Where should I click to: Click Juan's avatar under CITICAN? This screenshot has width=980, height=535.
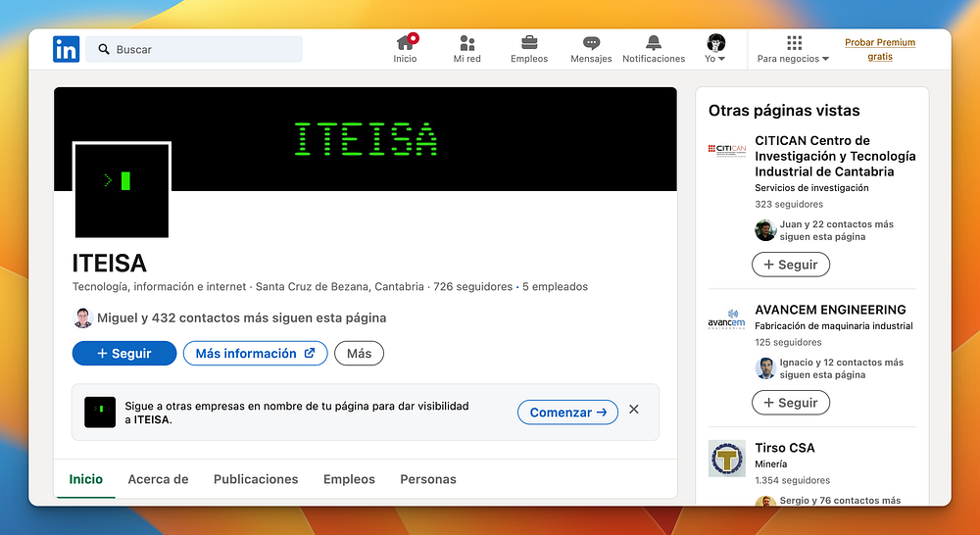coord(765,230)
